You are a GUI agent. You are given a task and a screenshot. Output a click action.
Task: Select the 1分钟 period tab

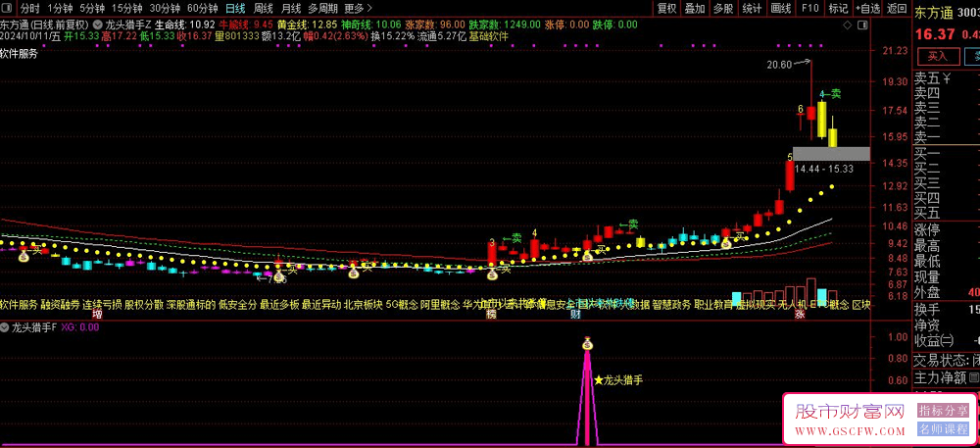60,8
